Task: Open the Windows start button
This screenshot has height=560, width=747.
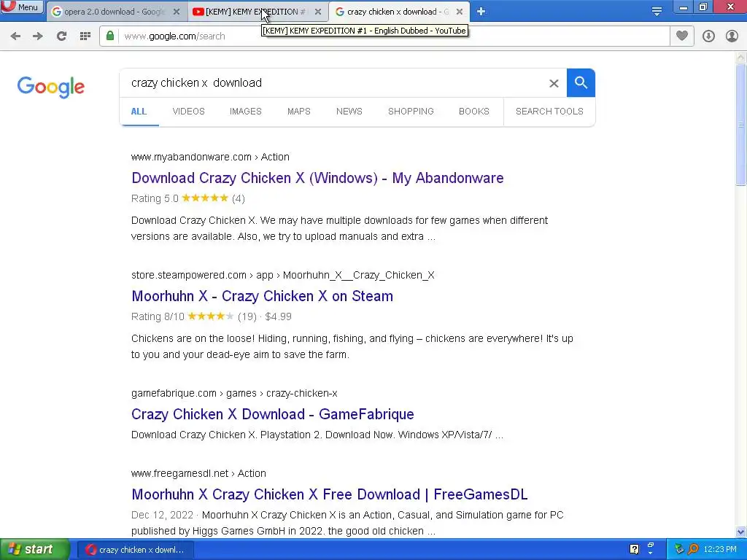Action: tap(34, 550)
